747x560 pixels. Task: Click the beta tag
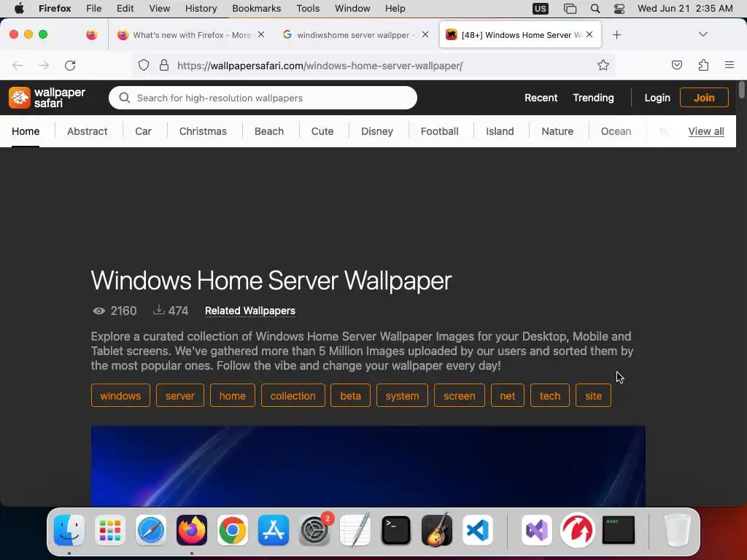click(351, 396)
